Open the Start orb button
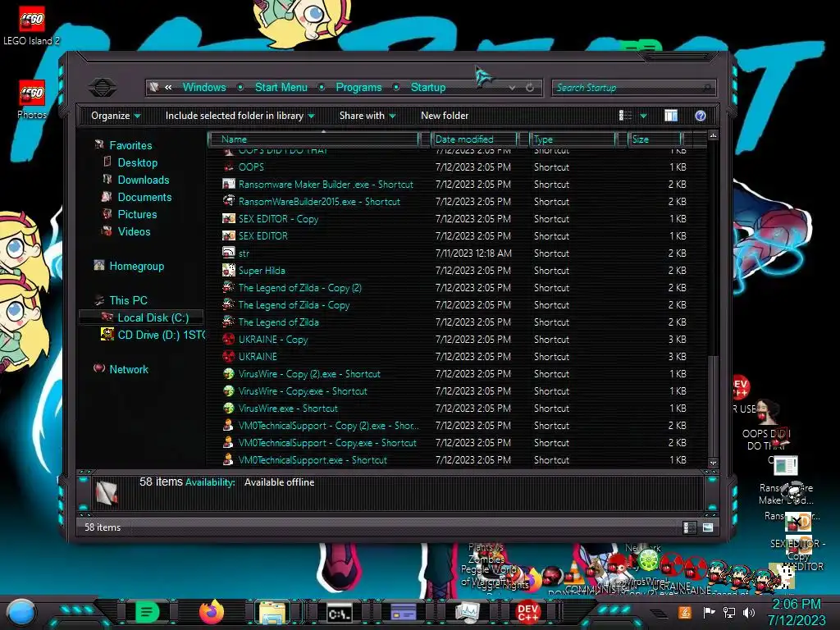This screenshot has width=840, height=630. click(x=22, y=612)
